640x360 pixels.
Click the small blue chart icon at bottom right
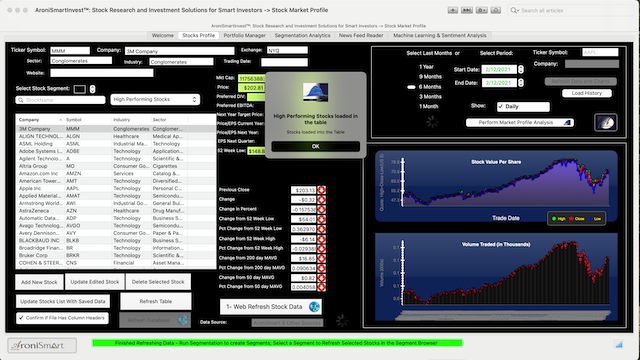[x=619, y=345]
